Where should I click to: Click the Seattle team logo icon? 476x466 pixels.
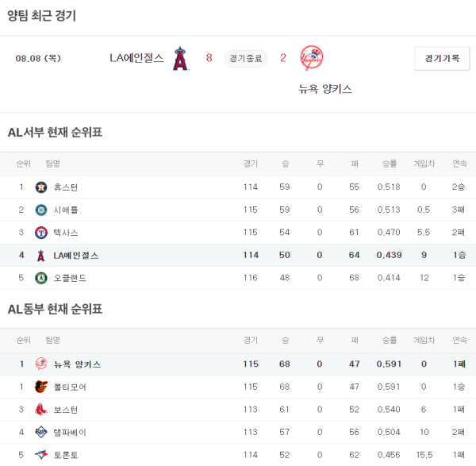pos(41,210)
